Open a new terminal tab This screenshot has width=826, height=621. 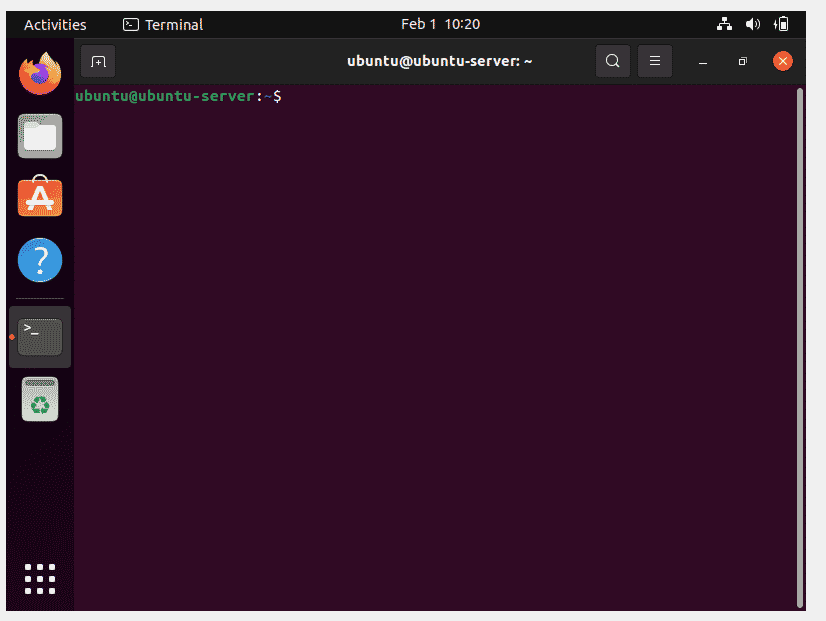tap(98, 61)
